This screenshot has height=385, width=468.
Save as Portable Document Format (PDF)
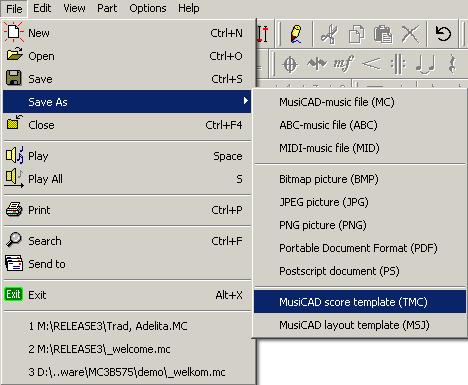(x=360, y=248)
